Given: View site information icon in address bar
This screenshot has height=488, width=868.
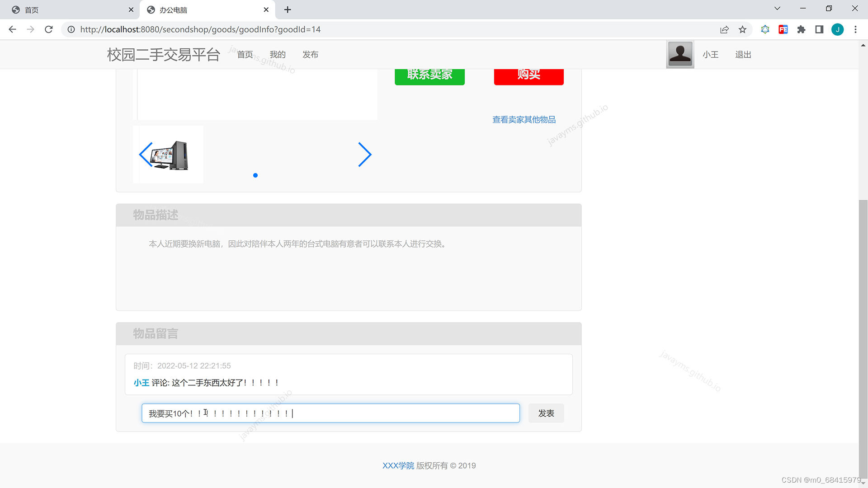Looking at the screenshot, I should (x=71, y=29).
